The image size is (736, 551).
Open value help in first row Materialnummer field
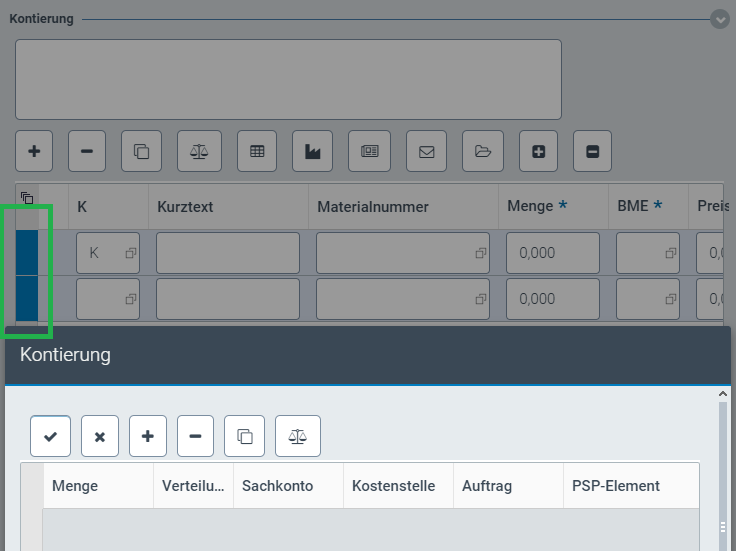(481, 254)
